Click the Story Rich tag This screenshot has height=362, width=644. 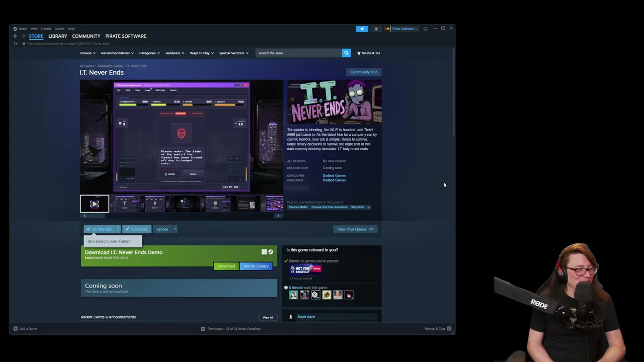[x=357, y=207]
